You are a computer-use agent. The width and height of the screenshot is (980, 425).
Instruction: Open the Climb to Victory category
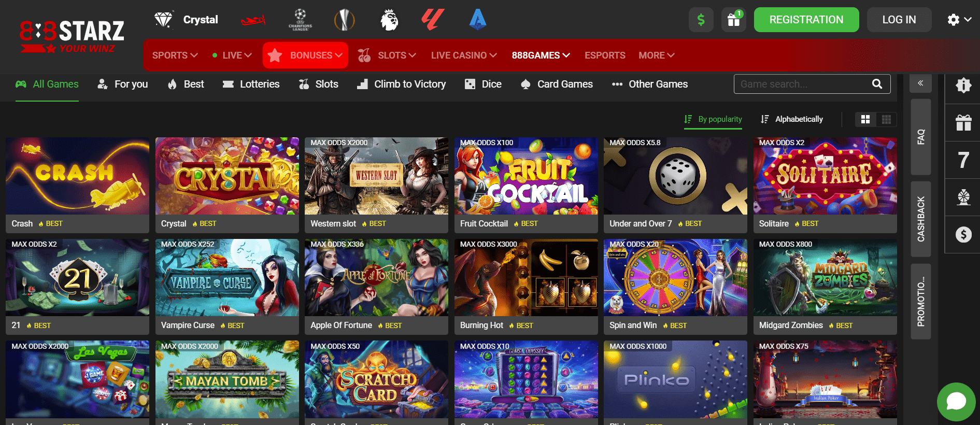tap(402, 84)
